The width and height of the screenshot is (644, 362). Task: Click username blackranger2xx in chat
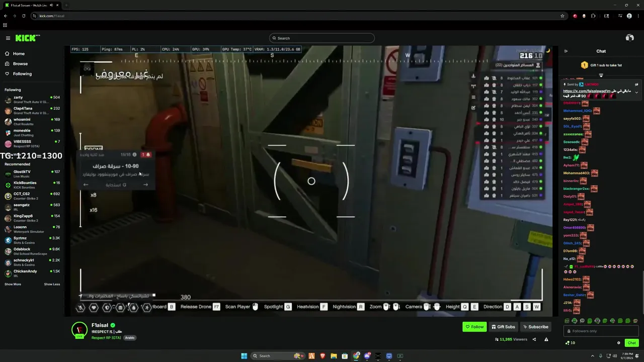tap(576, 189)
